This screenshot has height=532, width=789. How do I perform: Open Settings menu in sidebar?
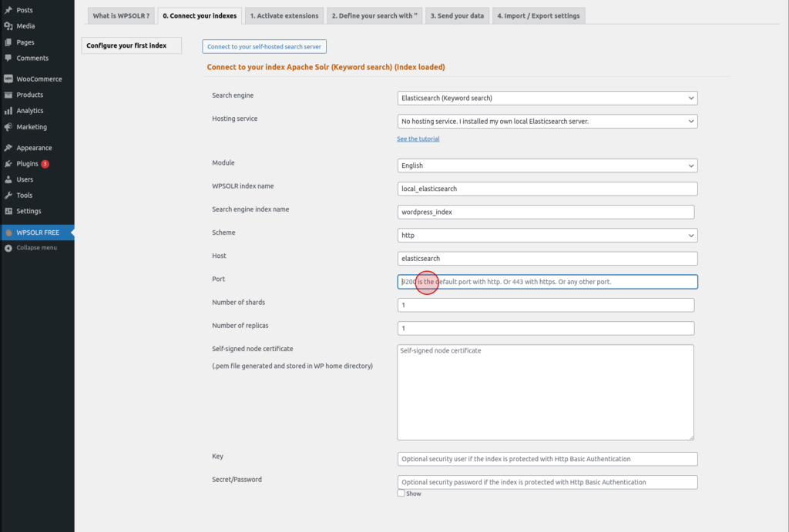[29, 211]
